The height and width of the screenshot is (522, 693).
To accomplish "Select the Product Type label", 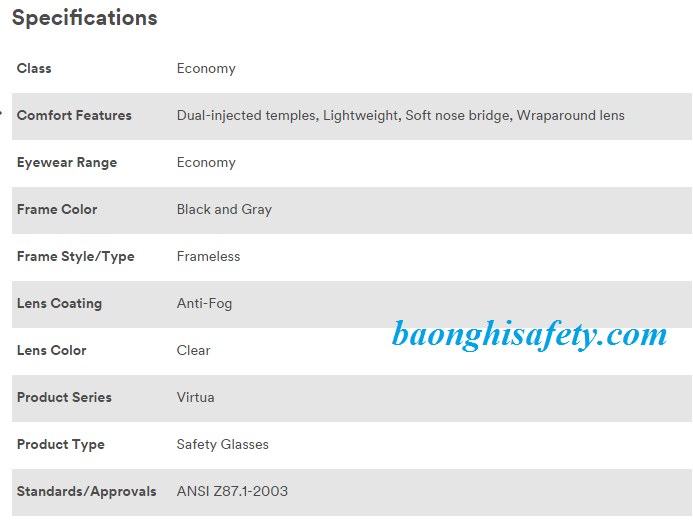I will 61,444.
